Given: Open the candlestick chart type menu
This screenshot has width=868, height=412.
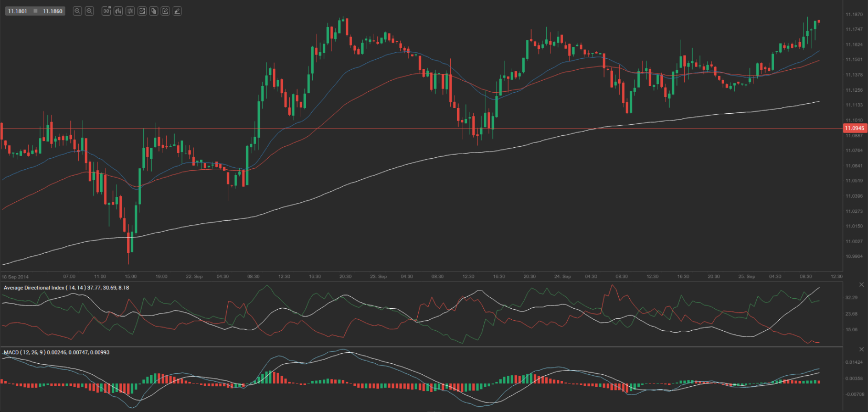Looking at the screenshot, I should [118, 11].
